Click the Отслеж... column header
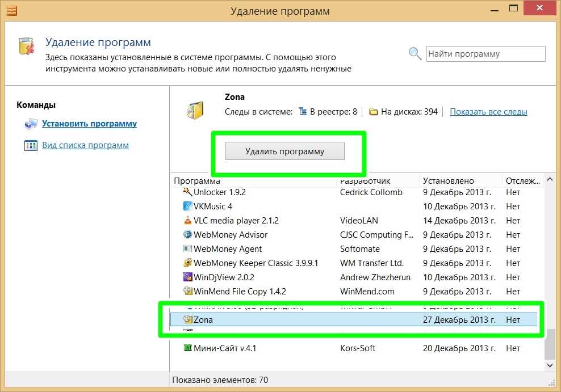Screen dimensions: 561x392 tap(522, 181)
